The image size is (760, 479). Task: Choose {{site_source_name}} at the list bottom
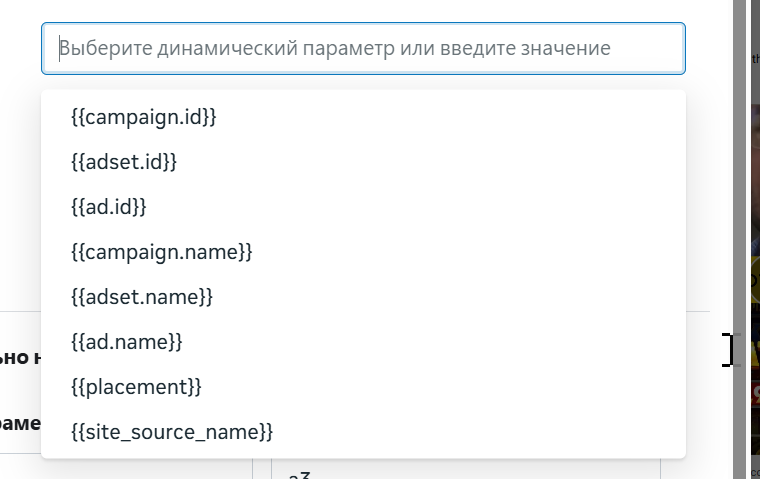click(172, 432)
